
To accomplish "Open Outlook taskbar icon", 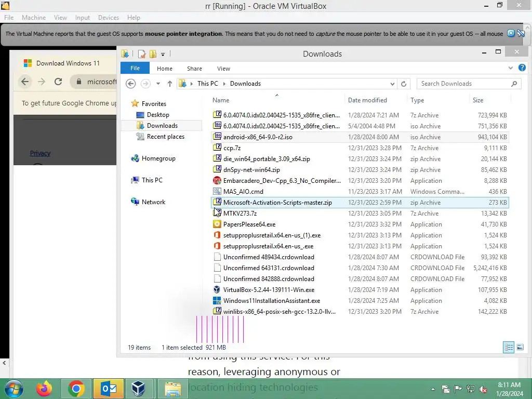I will pyautogui.click(x=109, y=389).
